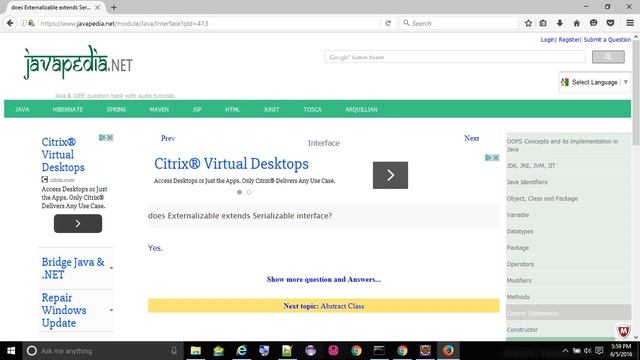Go to the Prev question

click(168, 138)
